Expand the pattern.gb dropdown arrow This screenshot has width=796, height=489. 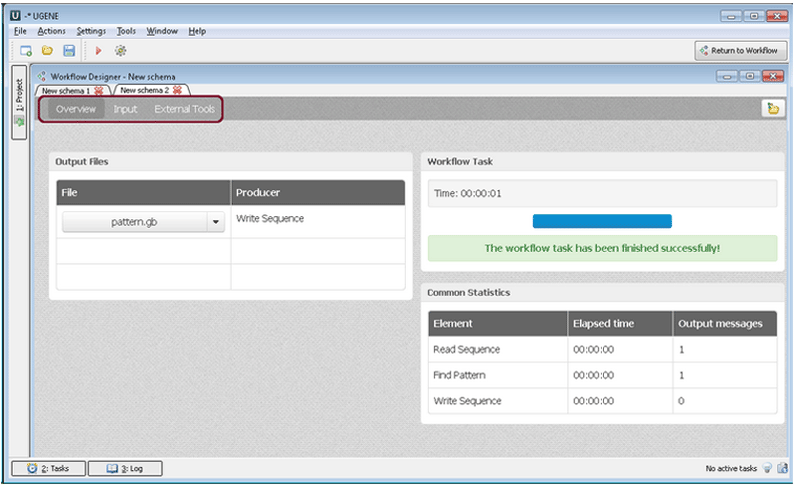(x=216, y=222)
